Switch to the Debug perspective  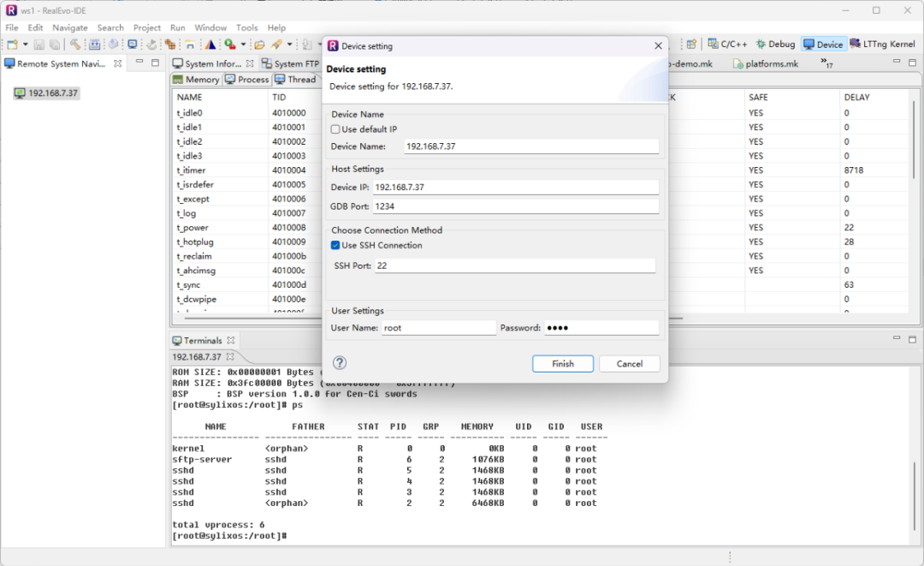click(x=775, y=45)
